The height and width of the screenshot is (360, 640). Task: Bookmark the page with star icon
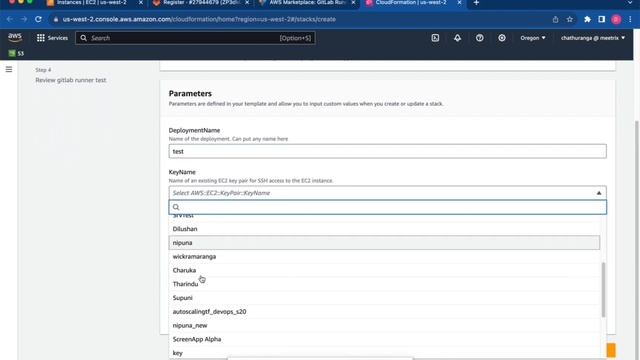pyautogui.click(x=569, y=19)
